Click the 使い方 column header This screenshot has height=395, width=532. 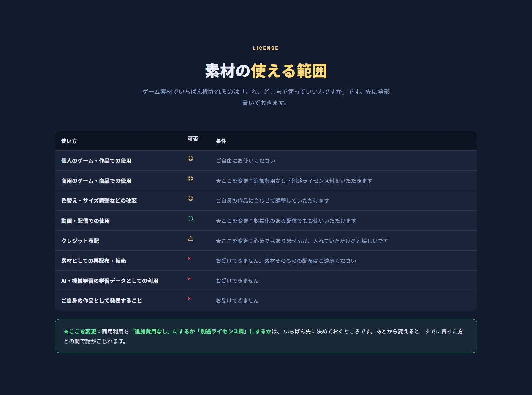(x=69, y=141)
